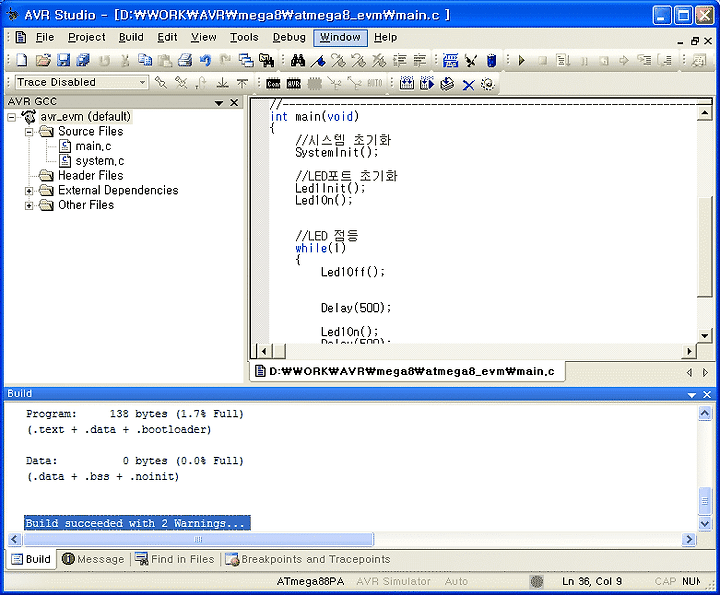Click the ATmega88PA status bar entry
Viewport: 720px width, 595px height.
point(310,582)
